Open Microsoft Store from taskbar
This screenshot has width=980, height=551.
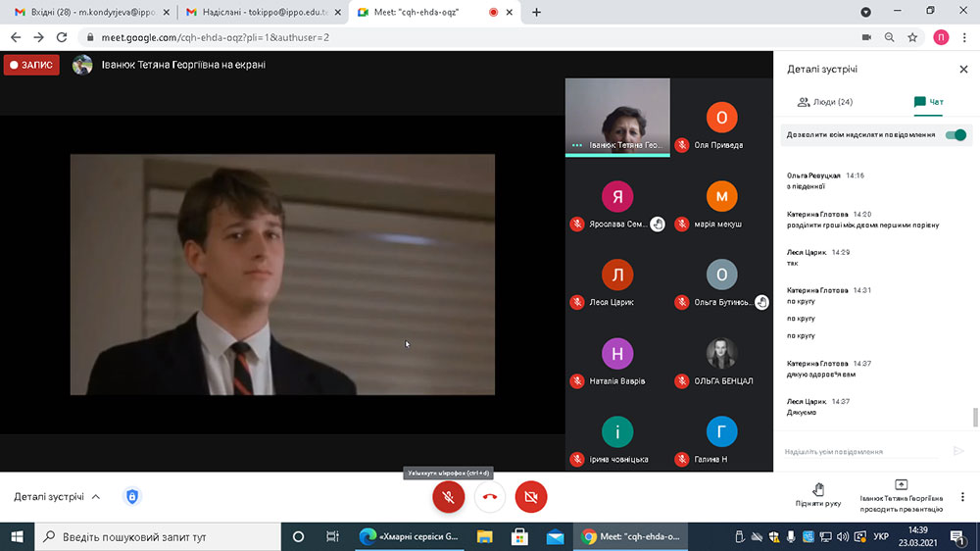coord(519,536)
